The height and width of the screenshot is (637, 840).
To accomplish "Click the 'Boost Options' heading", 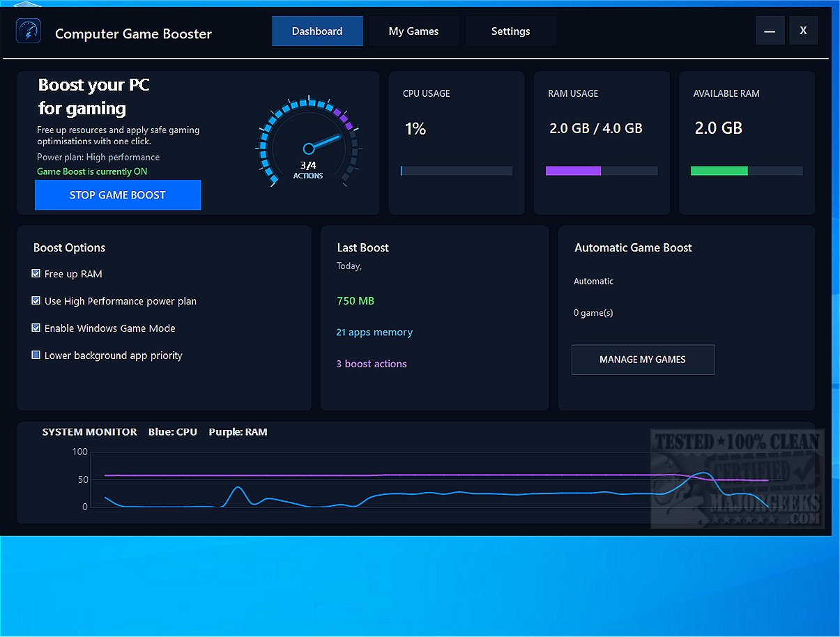I will [70, 247].
